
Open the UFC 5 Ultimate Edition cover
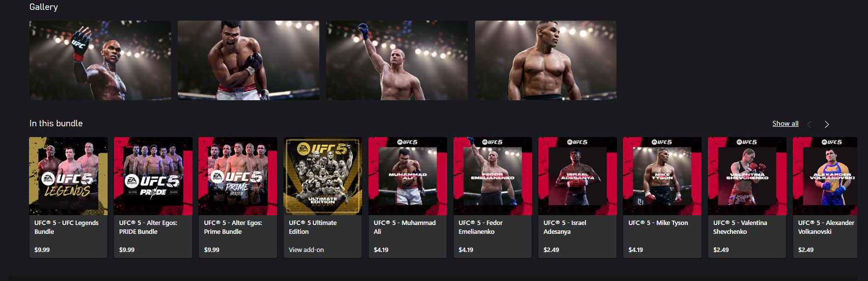(x=323, y=176)
